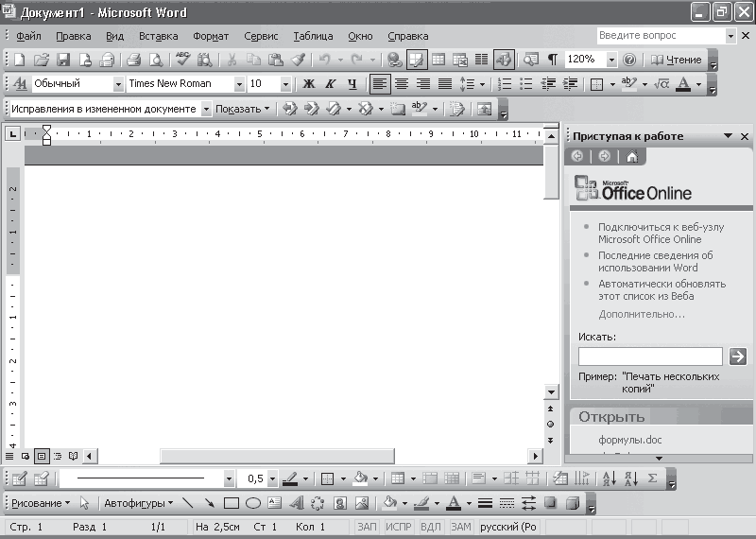Viewport: 756px width, 539px height.
Task: Click the Format Painter brush icon
Action: [x=298, y=60]
